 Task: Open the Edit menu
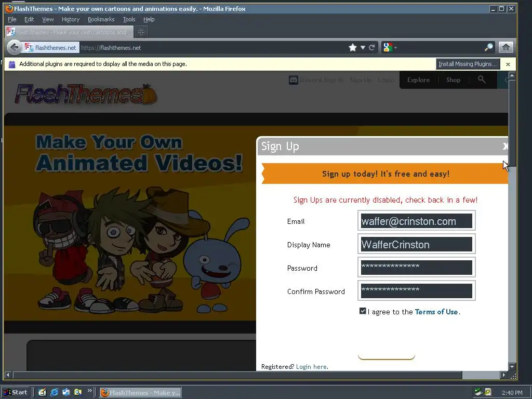pos(29,19)
